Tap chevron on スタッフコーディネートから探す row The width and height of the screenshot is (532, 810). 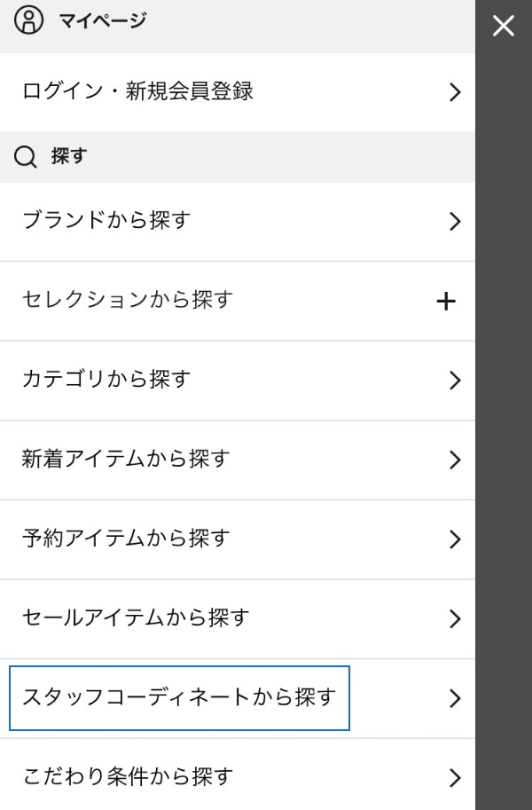click(x=455, y=698)
